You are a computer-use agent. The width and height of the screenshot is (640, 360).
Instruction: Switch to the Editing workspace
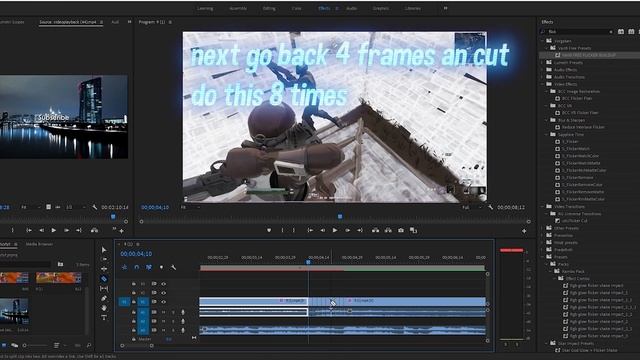pyautogui.click(x=269, y=8)
